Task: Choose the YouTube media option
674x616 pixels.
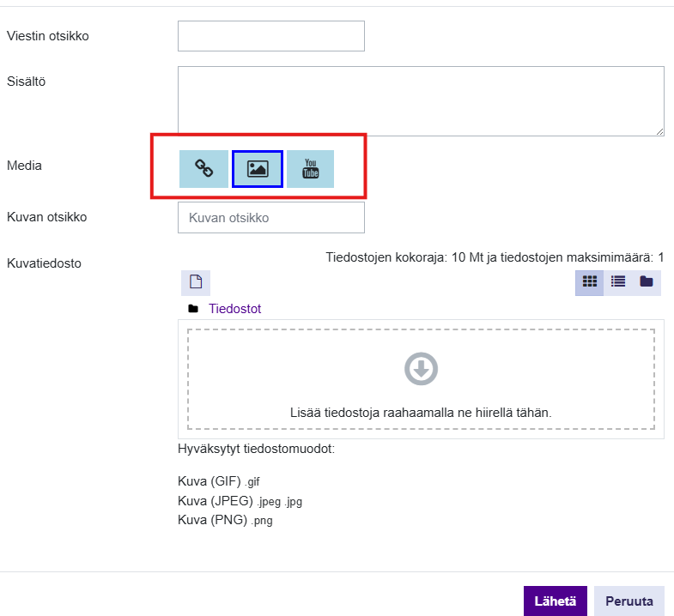Action: 310,168
